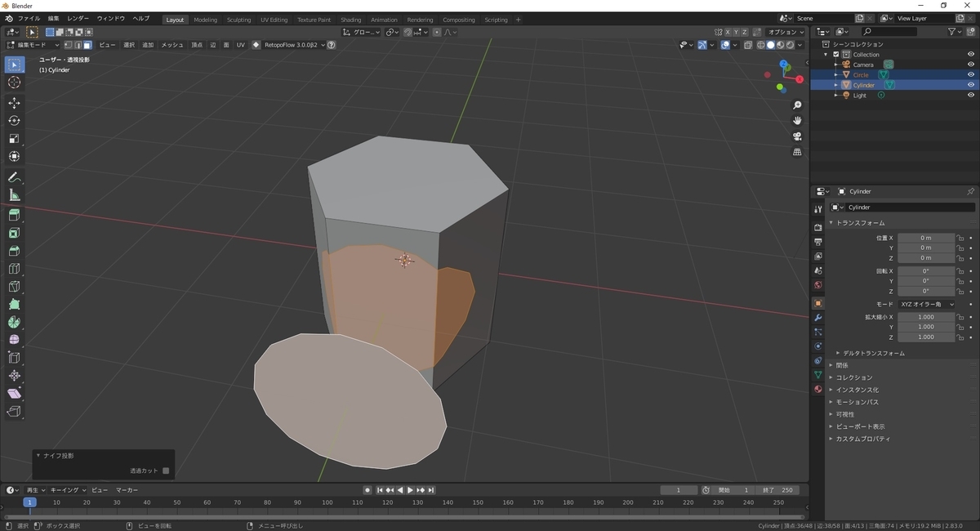This screenshot has height=531, width=980.
Task: Choose the Edge Slide tool
Action: [x=14, y=358]
